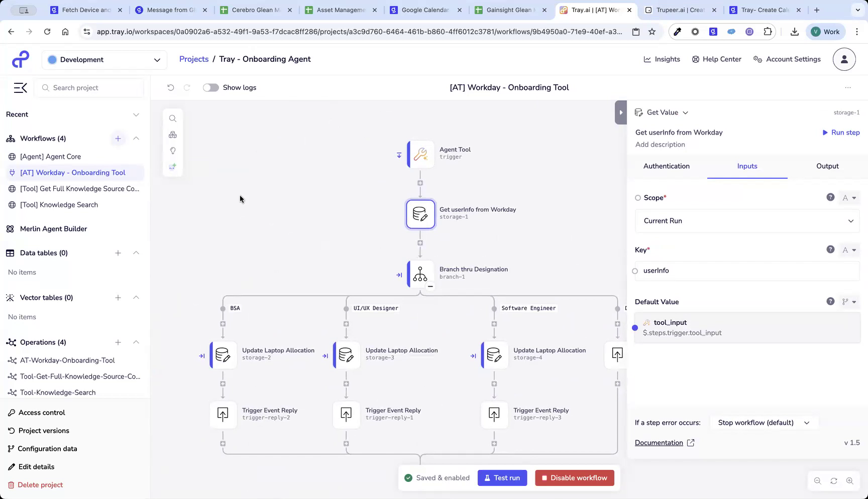Open the Documentation link in the step panel
This screenshot has height=499, width=868.
coord(659,442)
